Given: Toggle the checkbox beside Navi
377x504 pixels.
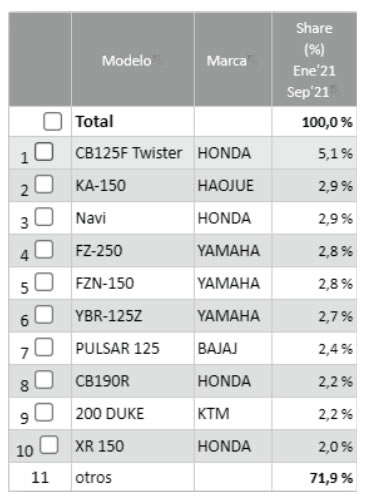Looking at the screenshot, I should point(44,217).
